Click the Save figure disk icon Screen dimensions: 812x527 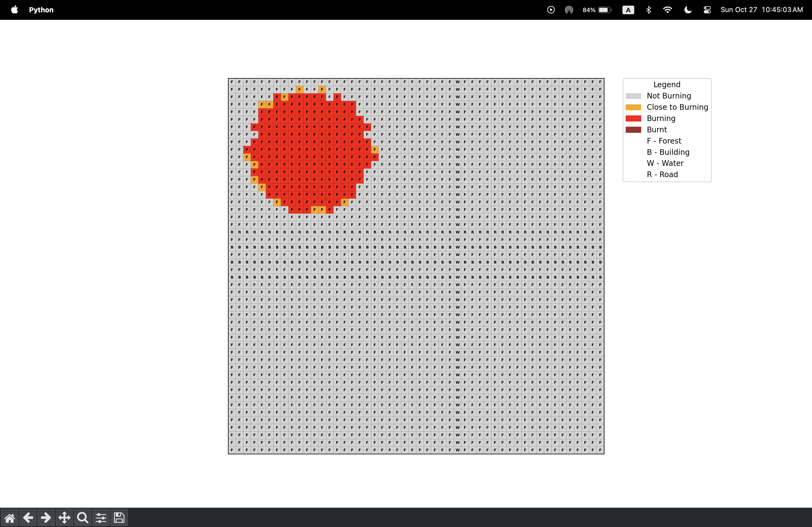tap(119, 518)
